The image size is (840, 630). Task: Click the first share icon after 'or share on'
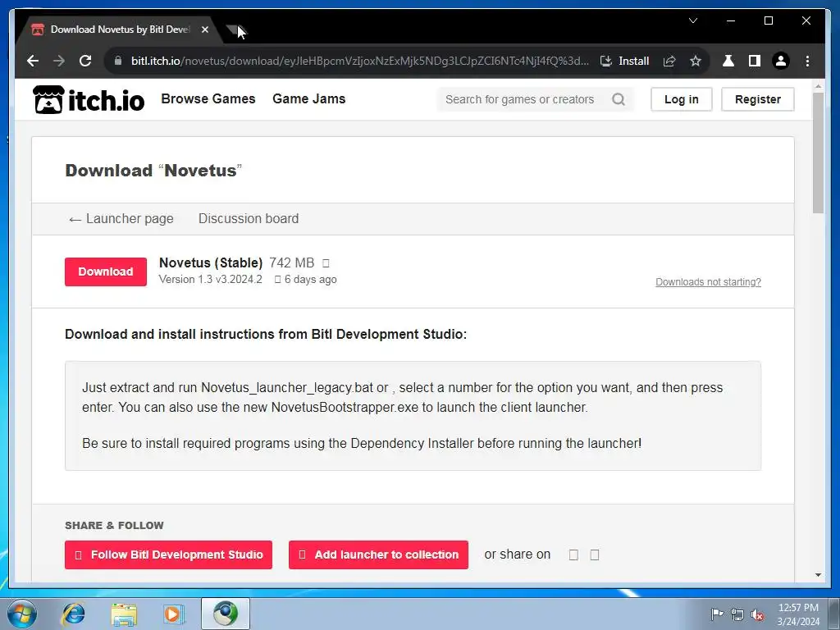tap(573, 555)
